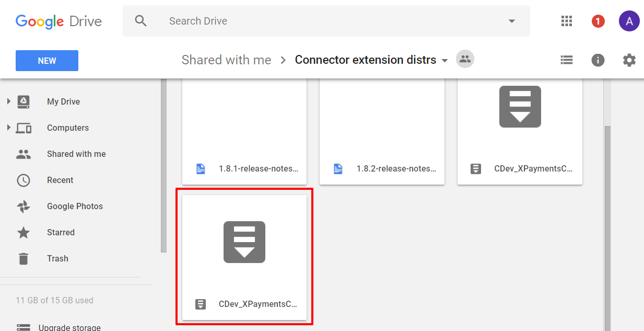Open the Settings gear

tap(629, 60)
